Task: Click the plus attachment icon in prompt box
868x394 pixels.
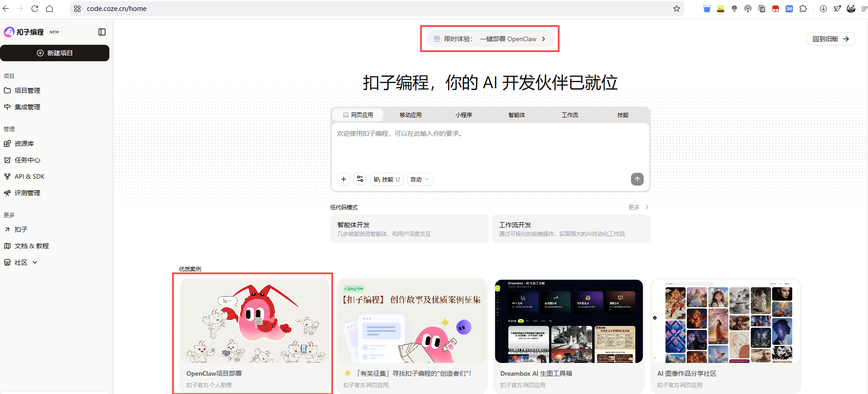Action: 344,179
